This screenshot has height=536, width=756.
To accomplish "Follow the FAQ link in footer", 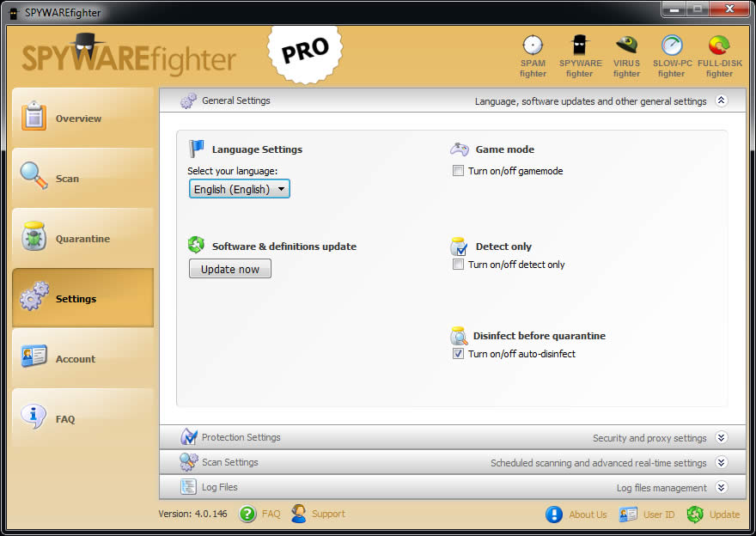I will tap(271, 514).
